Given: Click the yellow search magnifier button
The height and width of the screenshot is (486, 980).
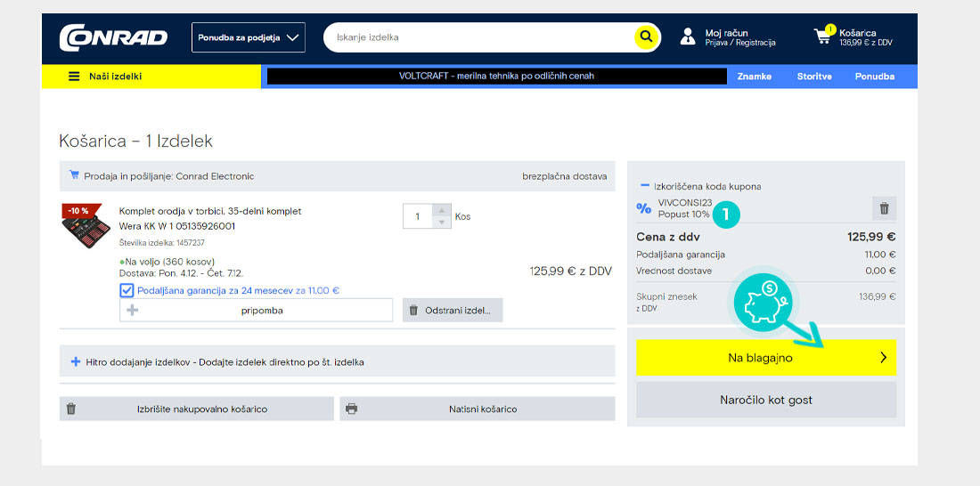Looking at the screenshot, I should coord(646,37).
